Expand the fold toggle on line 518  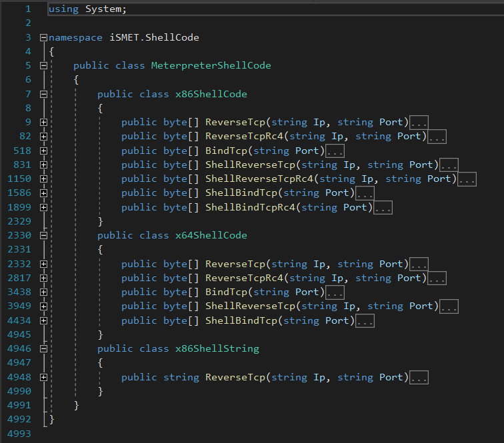click(x=44, y=151)
